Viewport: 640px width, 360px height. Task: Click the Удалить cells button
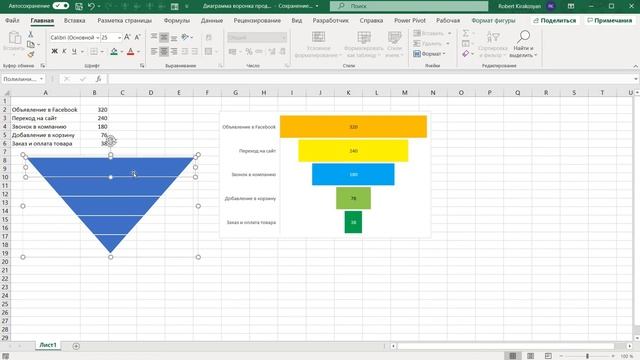(428, 43)
